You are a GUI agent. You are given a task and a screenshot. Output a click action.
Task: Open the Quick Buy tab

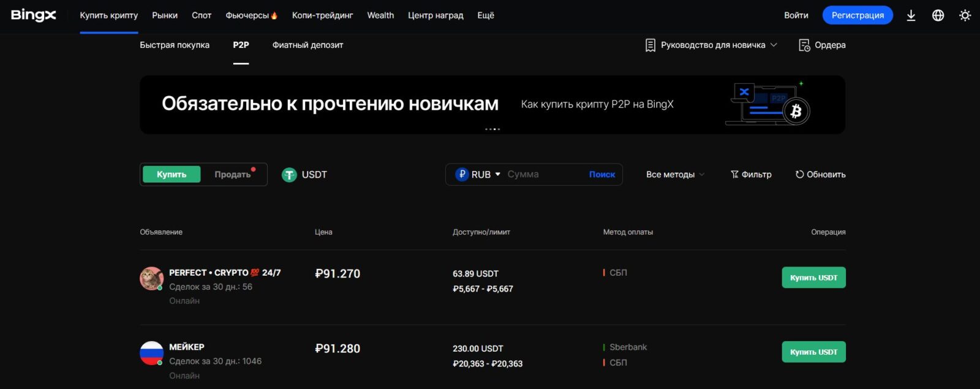click(175, 45)
